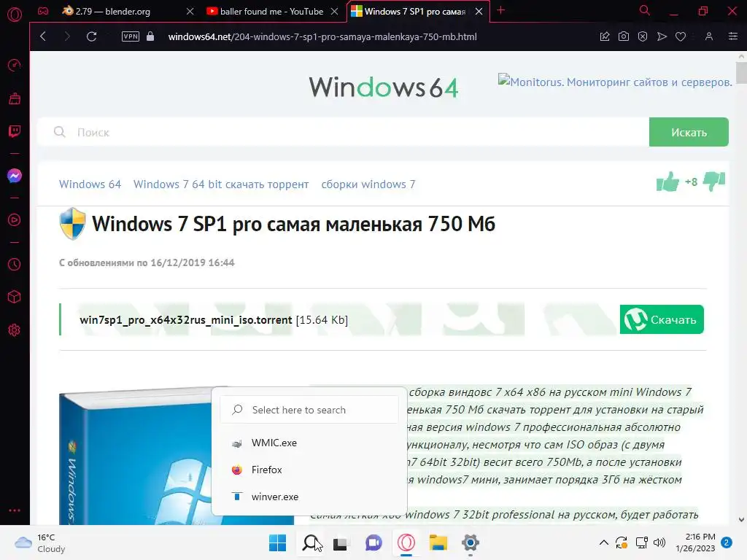Reload the current page

[91, 36]
